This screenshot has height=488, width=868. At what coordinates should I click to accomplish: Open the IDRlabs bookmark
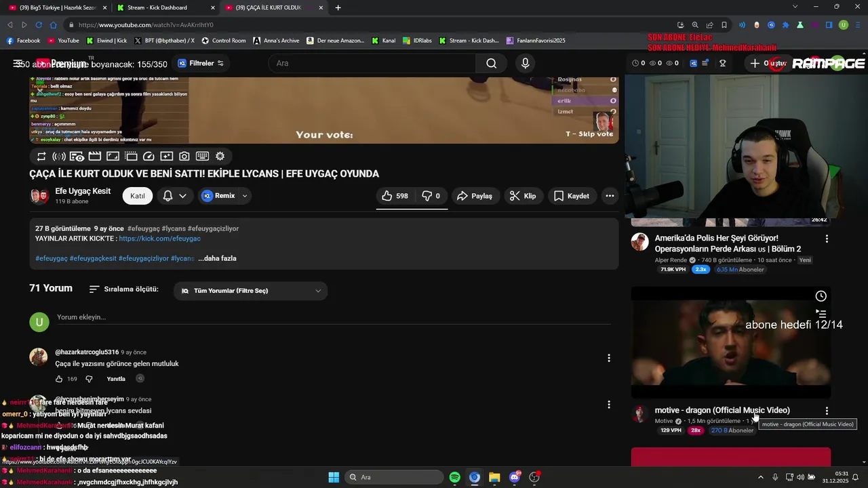(416, 41)
